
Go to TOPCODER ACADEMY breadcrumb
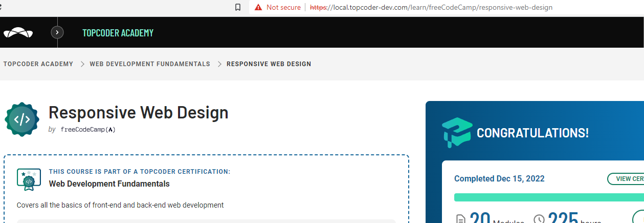(x=38, y=64)
